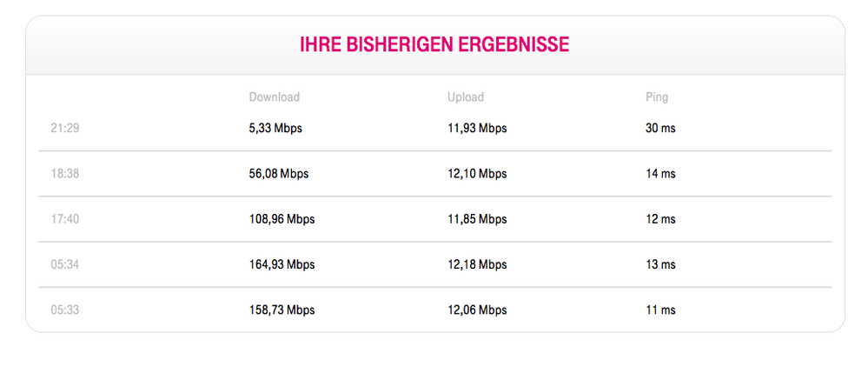Click the 56,08 Mbps download value
Screen dimensions: 868x380
coord(278,174)
